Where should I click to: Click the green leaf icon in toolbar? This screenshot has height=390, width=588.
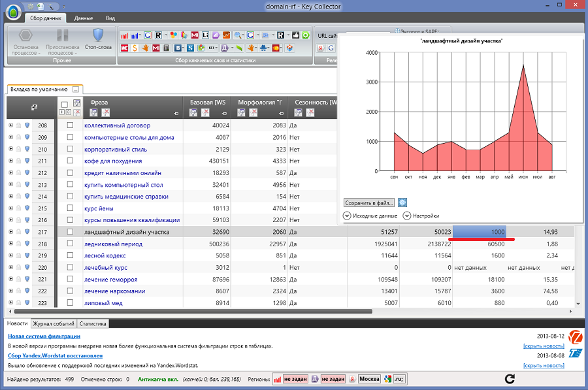(239, 48)
